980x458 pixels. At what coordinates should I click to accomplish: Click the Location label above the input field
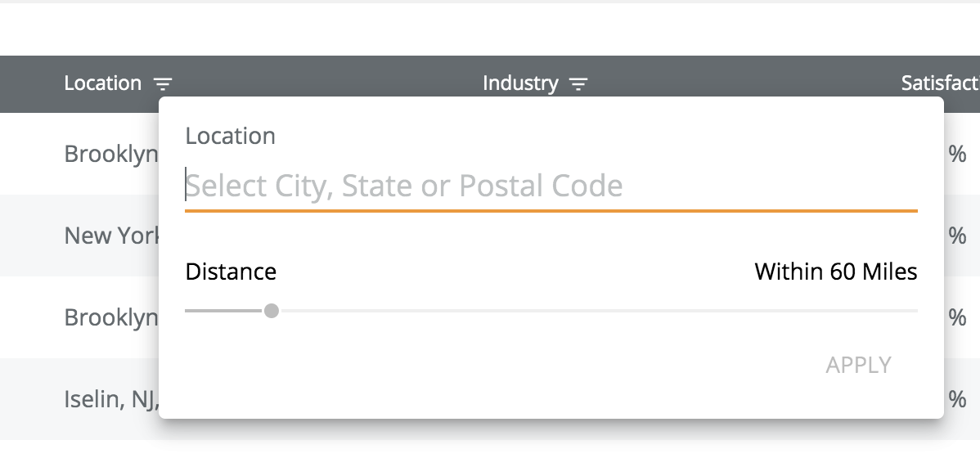[230, 136]
